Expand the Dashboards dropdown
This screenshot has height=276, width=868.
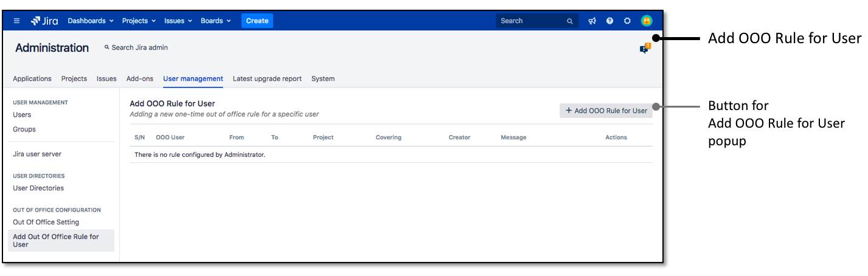pyautogui.click(x=91, y=21)
